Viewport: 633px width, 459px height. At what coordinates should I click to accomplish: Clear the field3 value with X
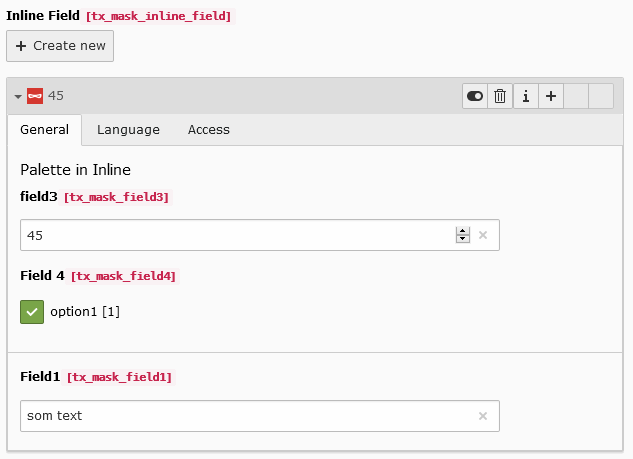coord(482,235)
